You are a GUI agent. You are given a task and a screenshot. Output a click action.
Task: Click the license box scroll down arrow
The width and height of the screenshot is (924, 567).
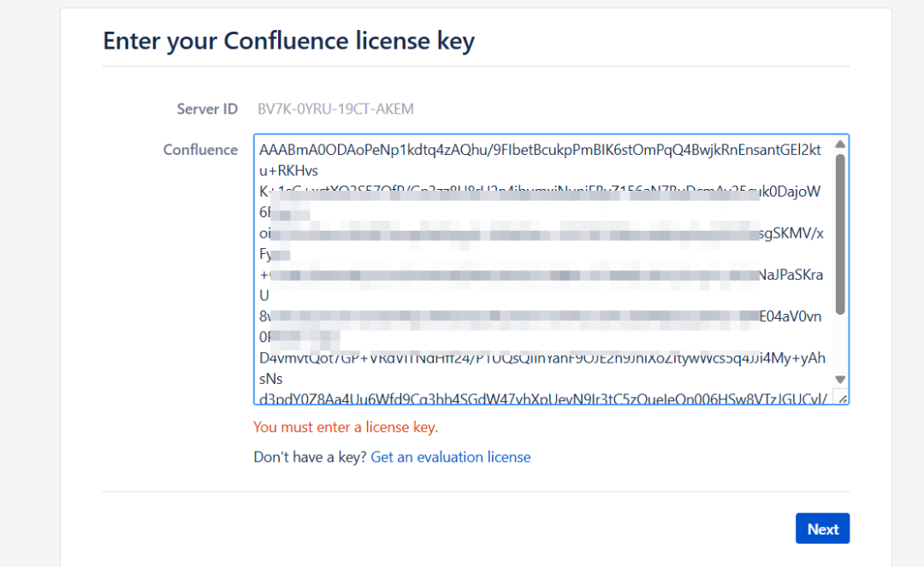[x=840, y=380]
